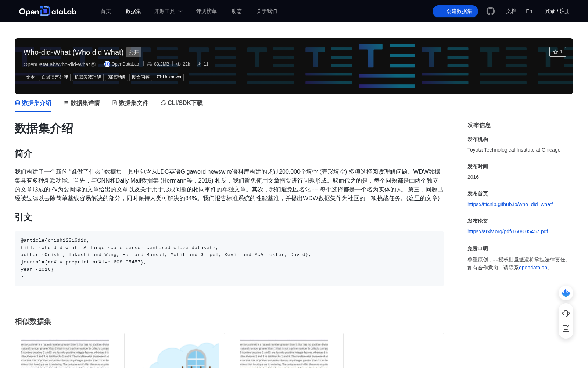Click the downloads count icon

[x=199, y=64]
